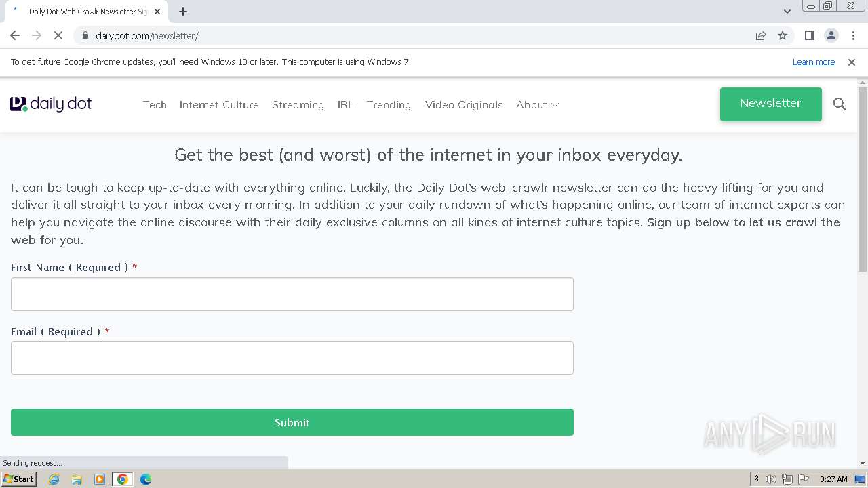
Task: Open the Streaming section
Action: point(298,105)
